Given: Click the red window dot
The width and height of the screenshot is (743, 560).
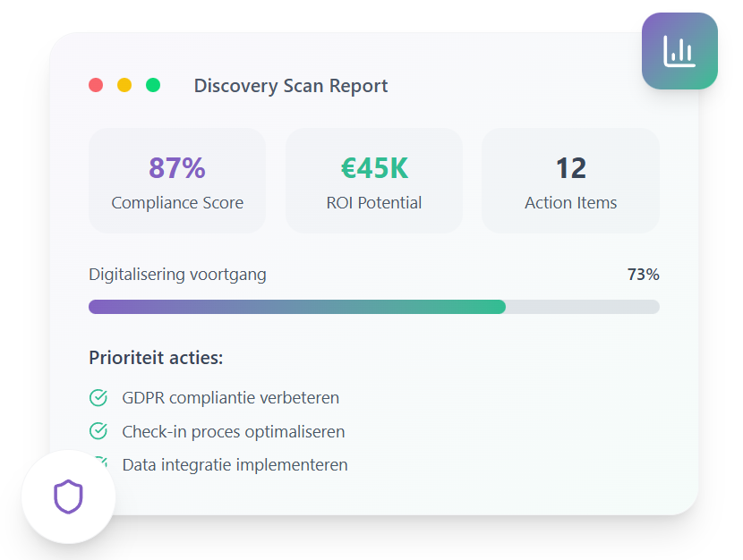Looking at the screenshot, I should pos(96,86).
